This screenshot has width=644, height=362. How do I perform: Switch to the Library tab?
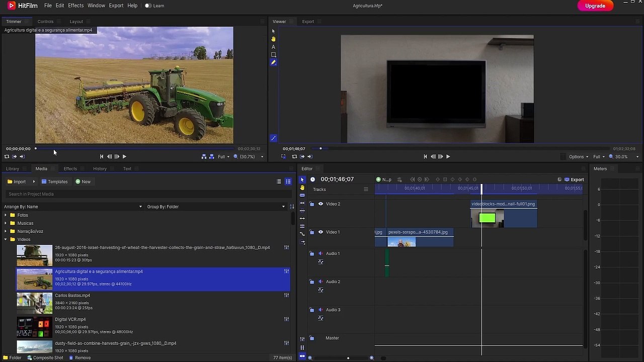point(13,169)
